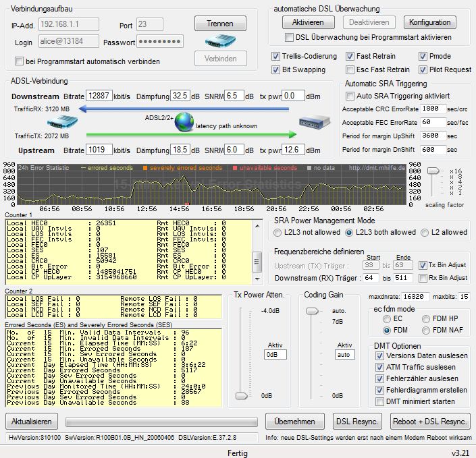Toggle the Pilot Request checkbox

click(x=423, y=69)
